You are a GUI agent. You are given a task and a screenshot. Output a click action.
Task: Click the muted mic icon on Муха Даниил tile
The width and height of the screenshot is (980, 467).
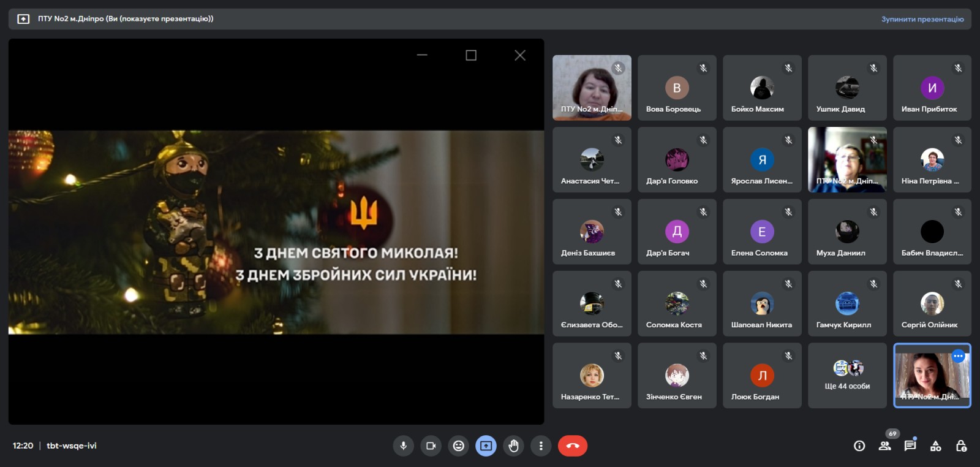873,212
